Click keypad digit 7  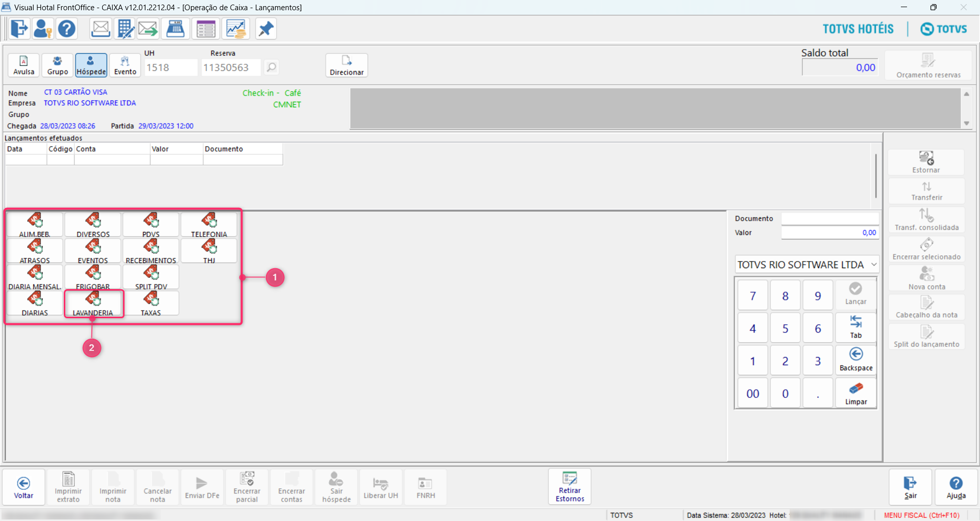pos(753,296)
